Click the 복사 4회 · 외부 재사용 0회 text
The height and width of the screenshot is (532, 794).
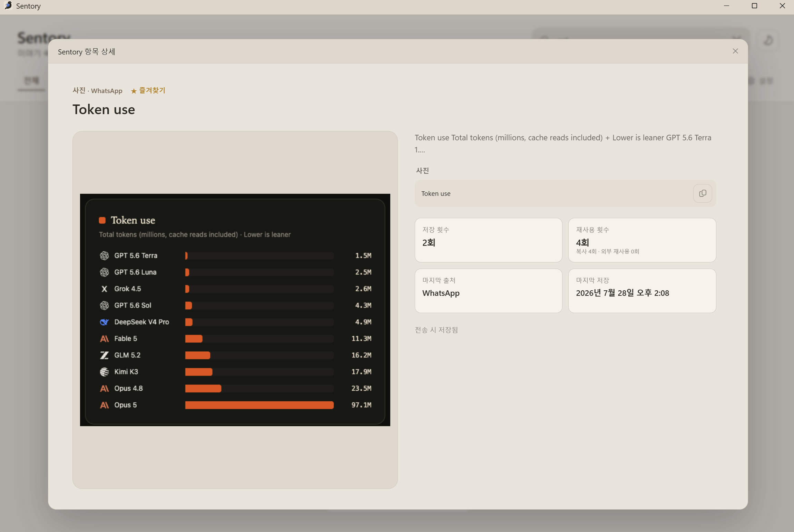(x=607, y=251)
